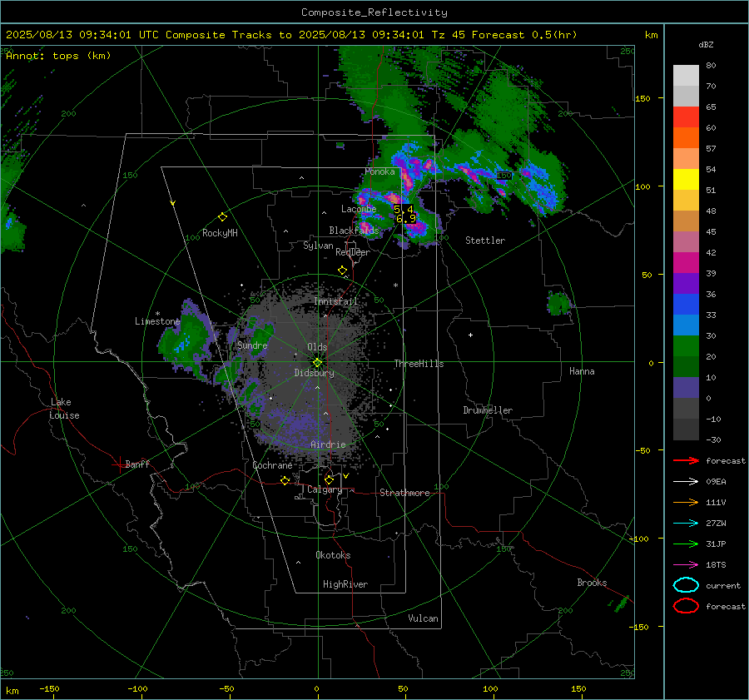Click the Hanna city label
The height and width of the screenshot is (700, 749).
(582, 371)
